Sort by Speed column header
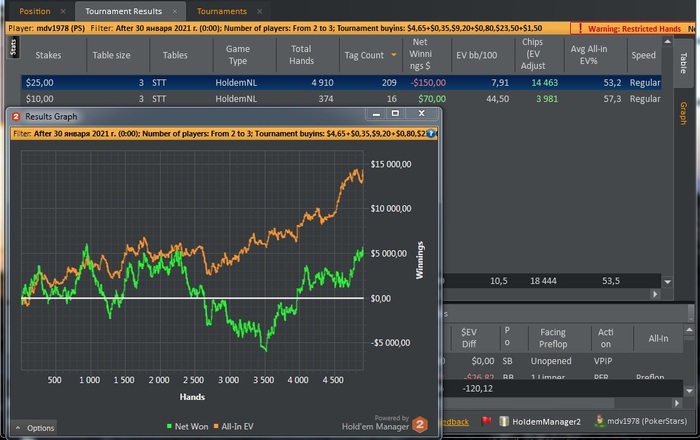Viewport: 700px width, 440px height. (x=643, y=55)
